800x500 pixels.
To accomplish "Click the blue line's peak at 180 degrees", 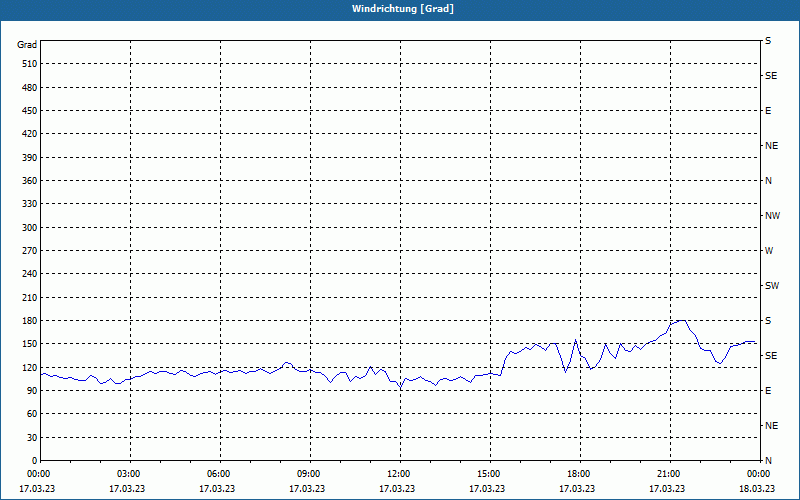I will click(x=681, y=320).
